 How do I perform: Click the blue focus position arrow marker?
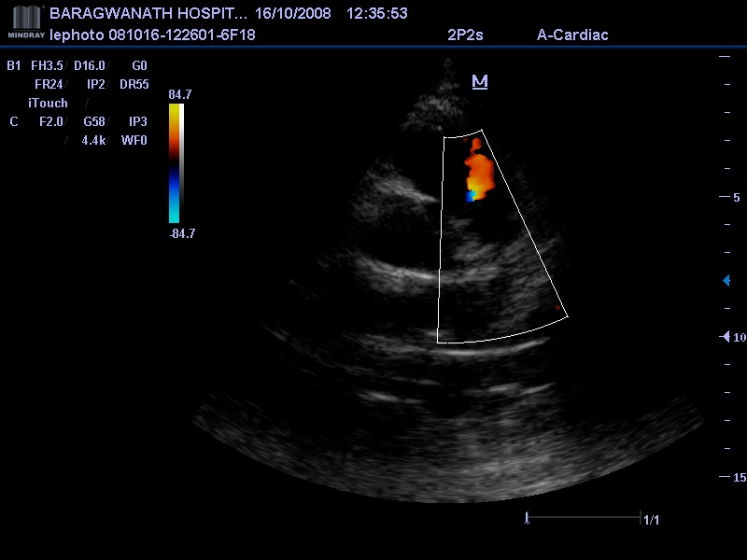[726, 281]
